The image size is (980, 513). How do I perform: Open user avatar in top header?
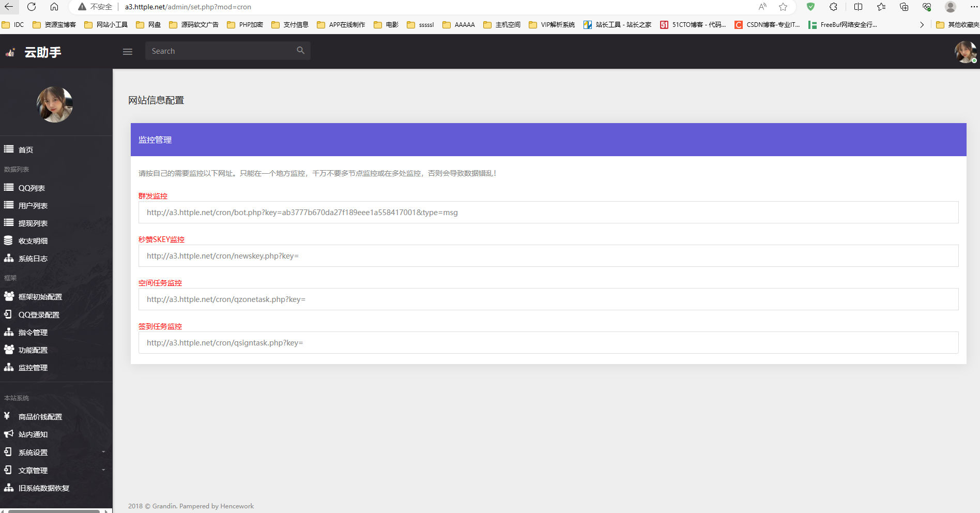pos(965,52)
